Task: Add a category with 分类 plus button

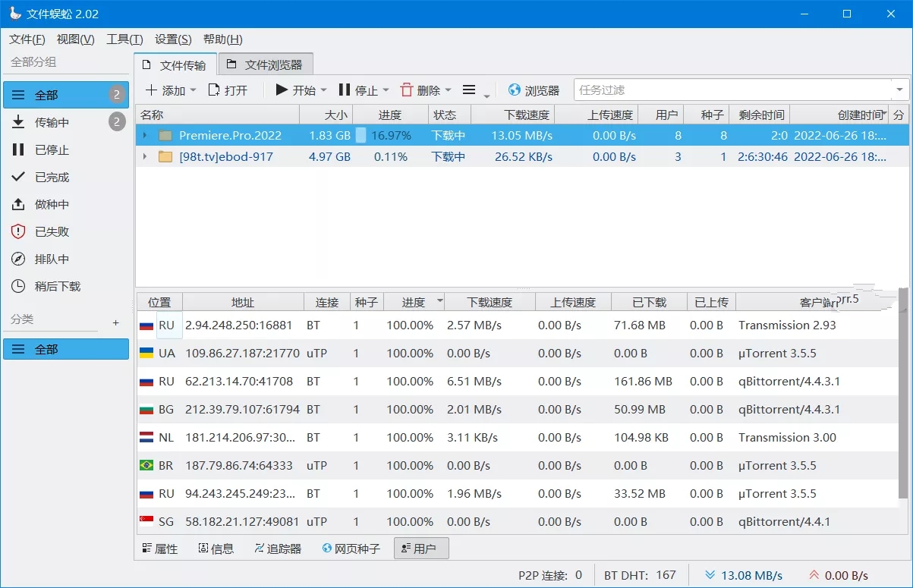Action: tap(116, 322)
